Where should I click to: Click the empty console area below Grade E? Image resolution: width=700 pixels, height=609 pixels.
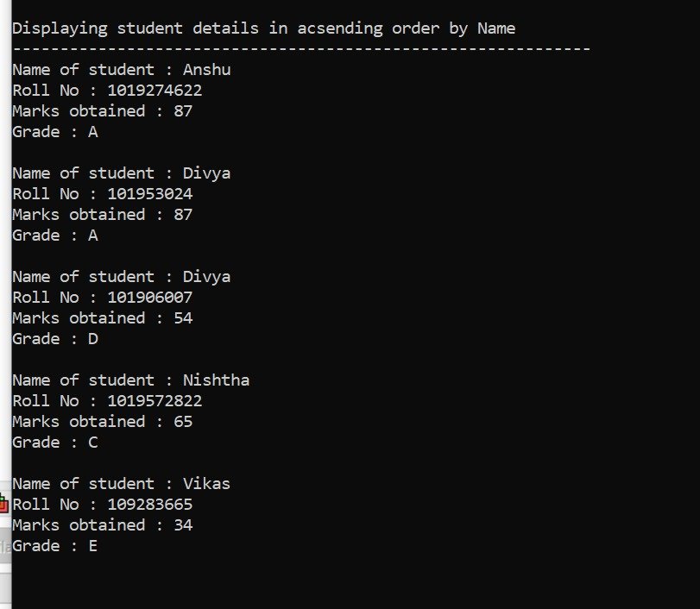pos(345,582)
